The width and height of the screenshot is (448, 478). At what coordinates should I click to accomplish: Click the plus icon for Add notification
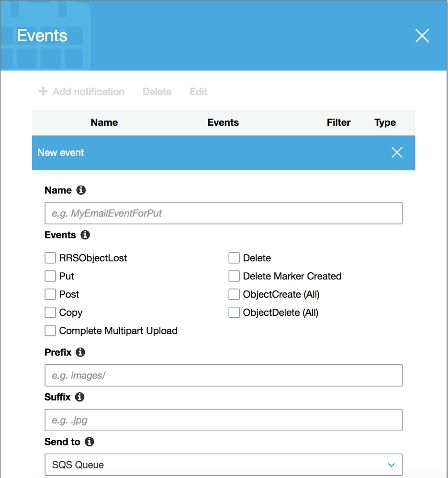(43, 91)
